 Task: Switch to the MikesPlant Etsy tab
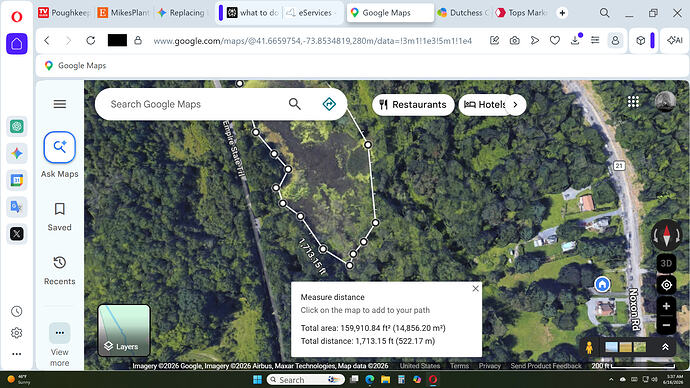(123, 13)
